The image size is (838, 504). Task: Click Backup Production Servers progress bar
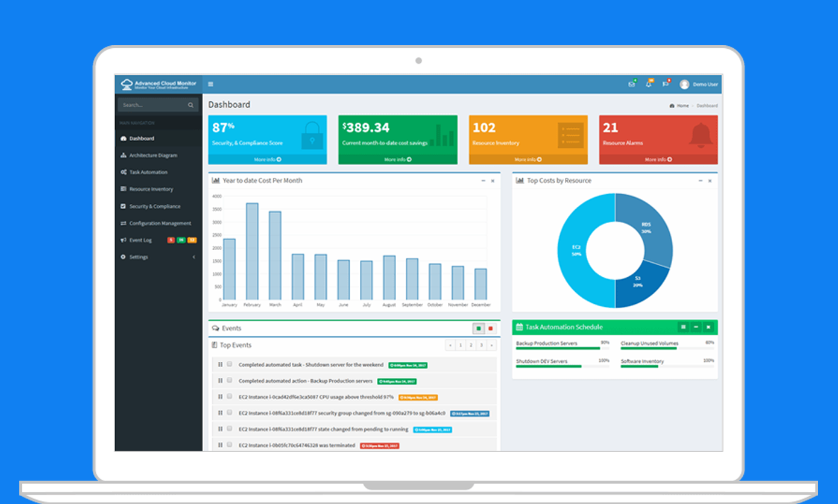(562, 348)
